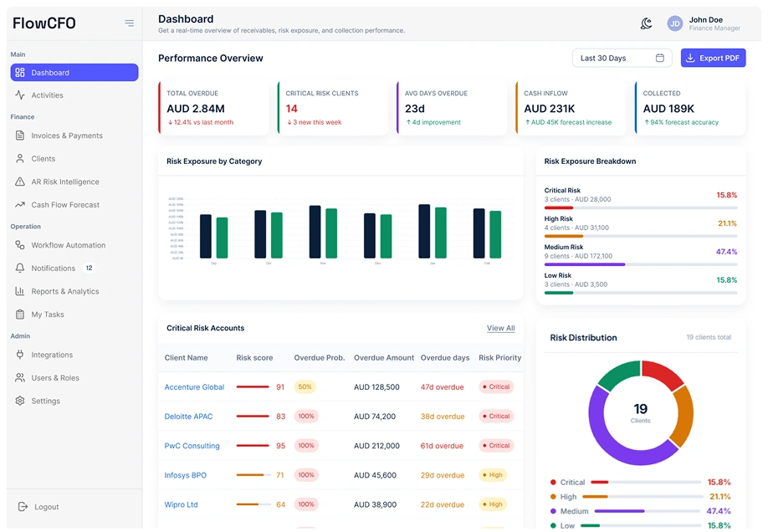
Task: Open View All critical risk accounts
Action: coord(500,328)
